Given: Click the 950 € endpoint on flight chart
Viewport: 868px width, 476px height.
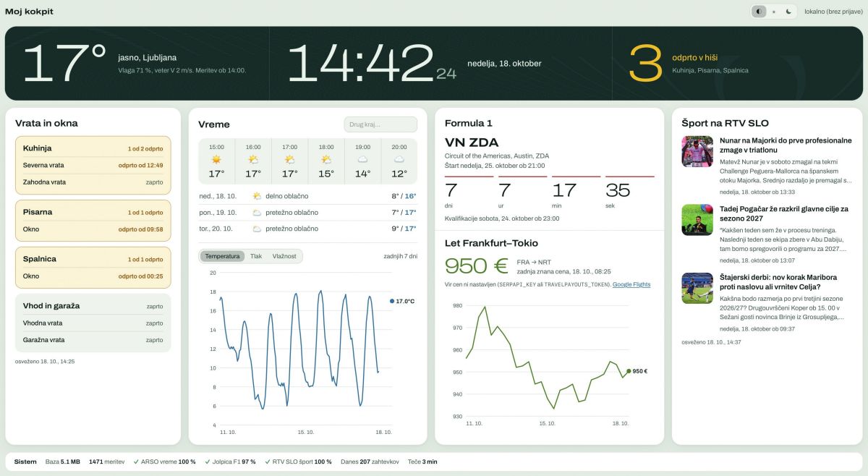Looking at the screenshot, I should (x=629, y=371).
